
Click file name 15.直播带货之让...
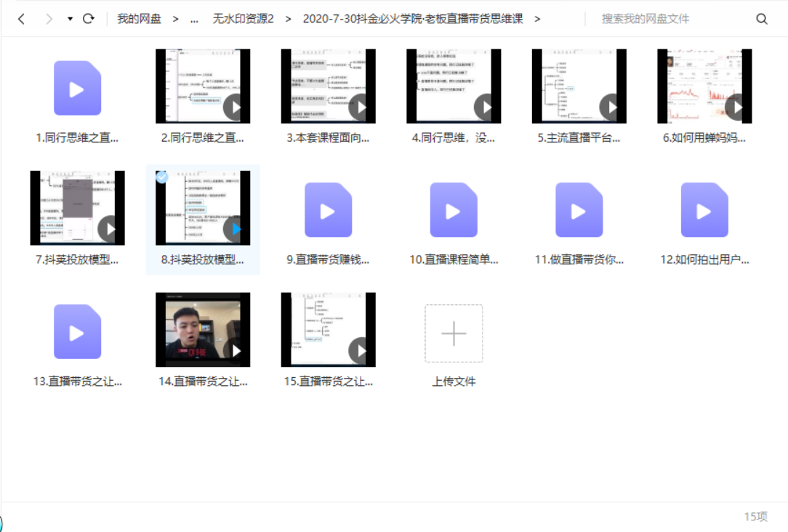coord(328,382)
